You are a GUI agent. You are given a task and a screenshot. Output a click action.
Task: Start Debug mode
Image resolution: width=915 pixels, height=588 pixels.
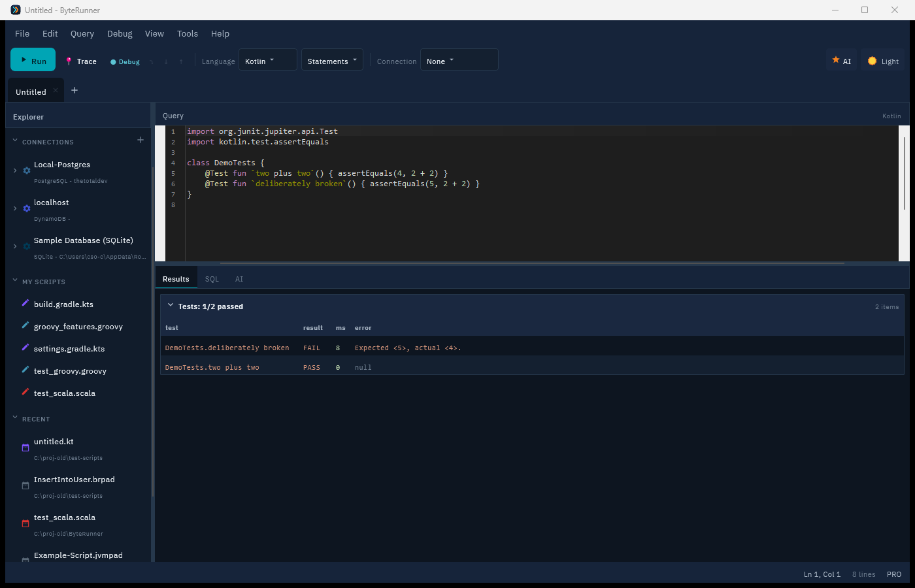[x=125, y=61]
